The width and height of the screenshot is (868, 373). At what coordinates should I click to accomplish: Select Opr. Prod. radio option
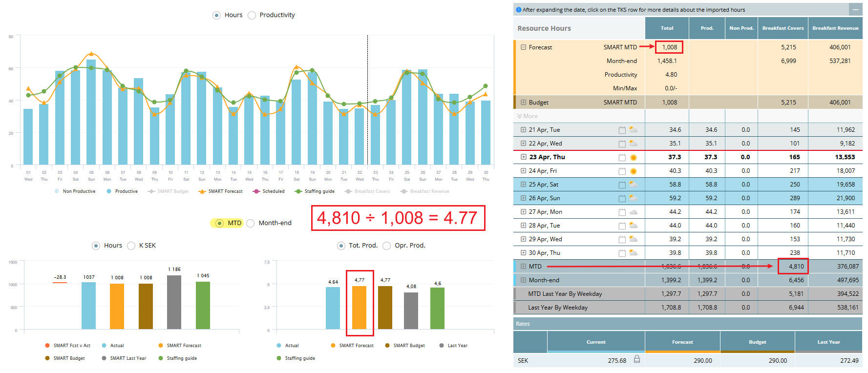tap(386, 246)
